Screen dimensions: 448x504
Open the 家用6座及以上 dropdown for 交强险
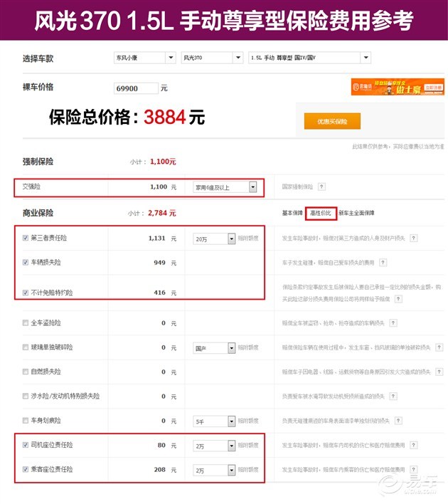[x=225, y=187]
